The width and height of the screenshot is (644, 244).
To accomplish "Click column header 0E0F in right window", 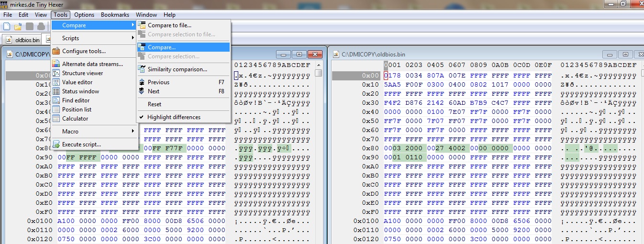I will coord(544,65).
